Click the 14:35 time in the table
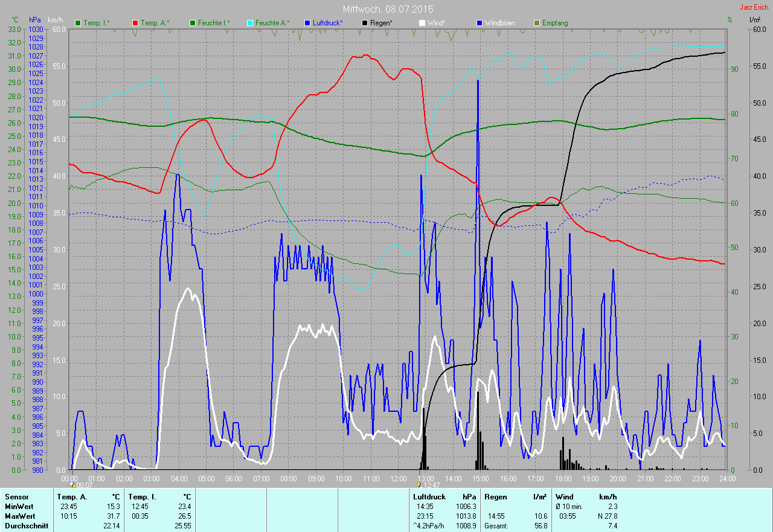This screenshot has height=532, width=773. (x=425, y=507)
